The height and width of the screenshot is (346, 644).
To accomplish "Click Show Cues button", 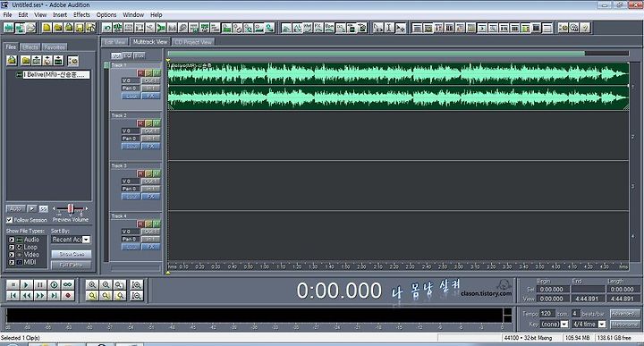I will click(72, 255).
